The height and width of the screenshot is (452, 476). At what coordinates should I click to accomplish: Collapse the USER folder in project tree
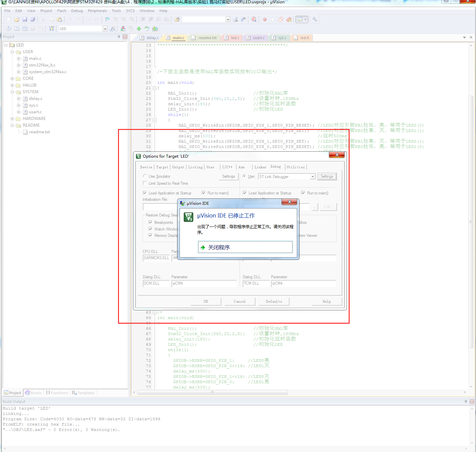[12, 52]
